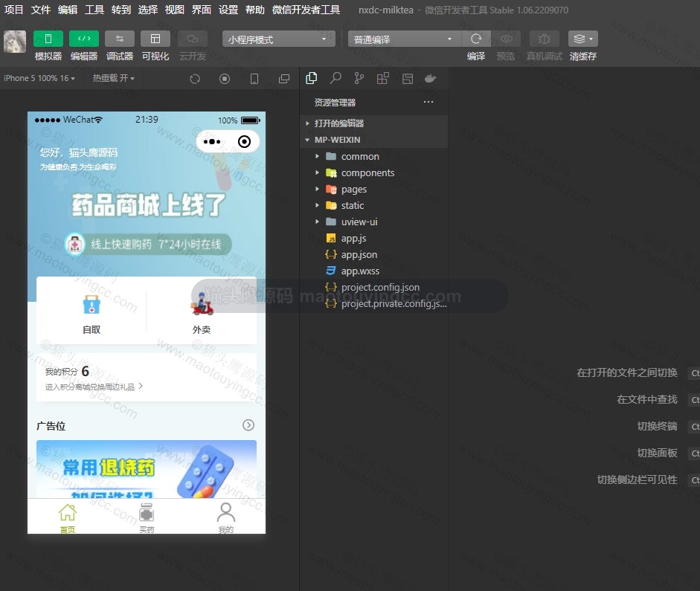Open the Explorer files icon
This screenshot has height=591, width=700.
coord(312,79)
